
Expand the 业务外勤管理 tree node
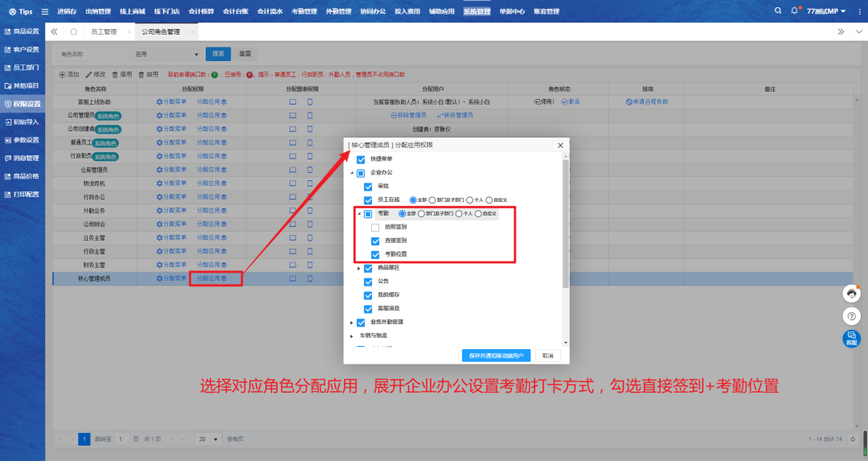tap(351, 323)
